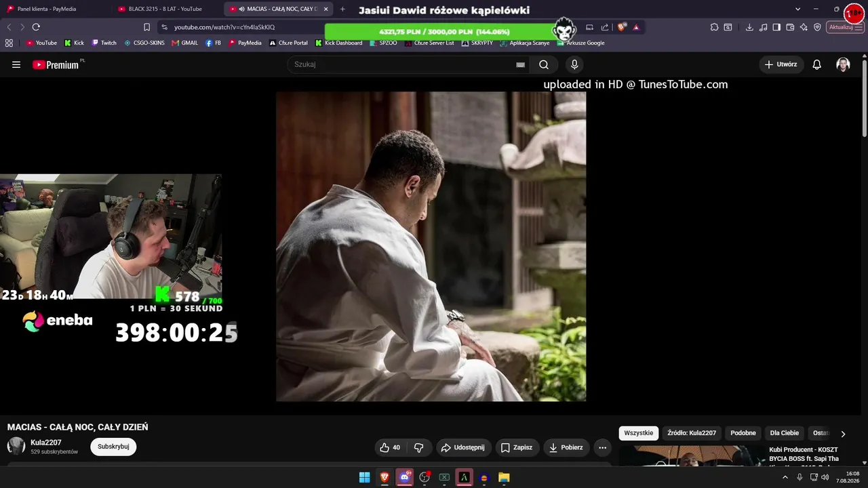Open more actions for the video

(x=602, y=447)
